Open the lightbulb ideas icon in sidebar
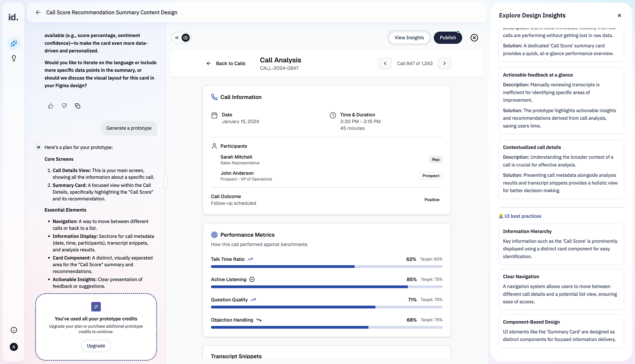The height and width of the screenshot is (364, 635). click(x=14, y=58)
